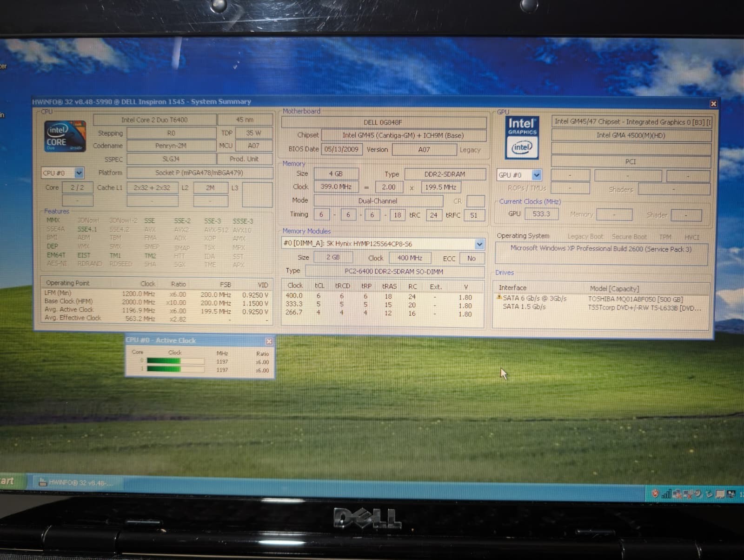Click the Intel GM45/47 Chipset graphics field

pos(631,122)
